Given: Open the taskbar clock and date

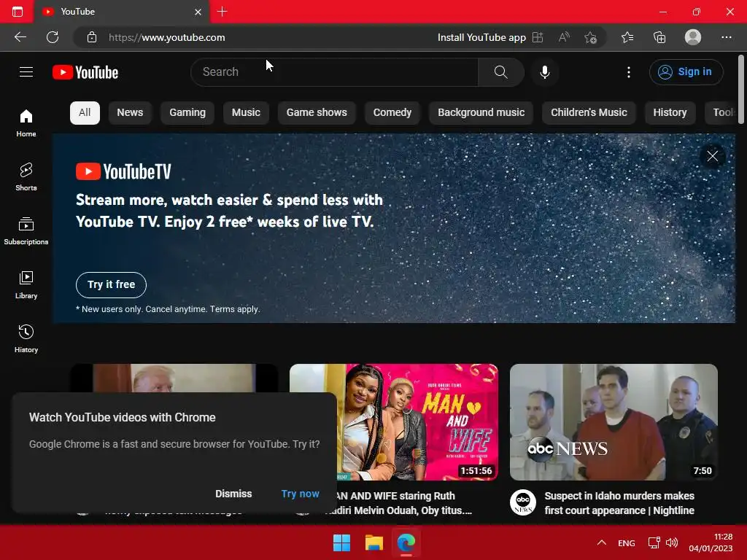Looking at the screenshot, I should [711, 542].
